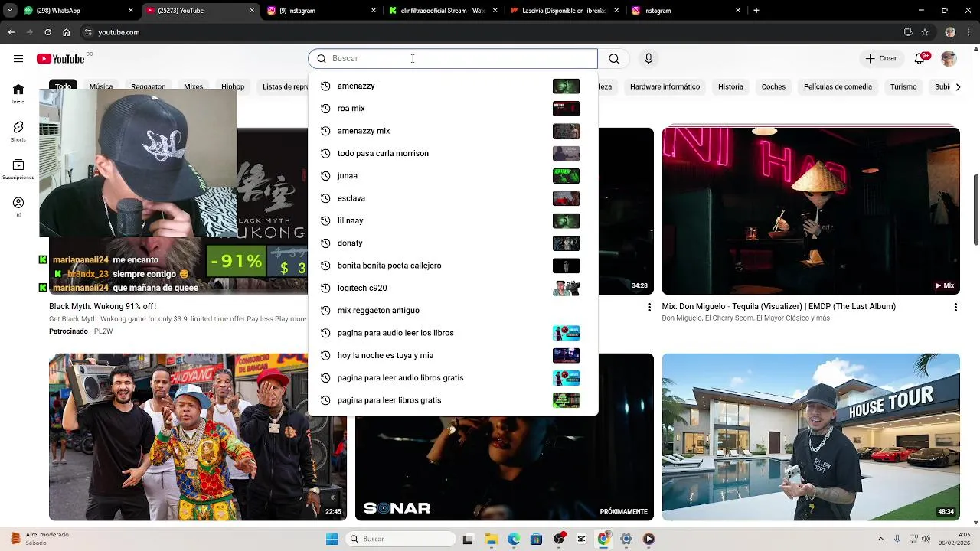
Task: Open the notifications bell
Action: click(921, 59)
